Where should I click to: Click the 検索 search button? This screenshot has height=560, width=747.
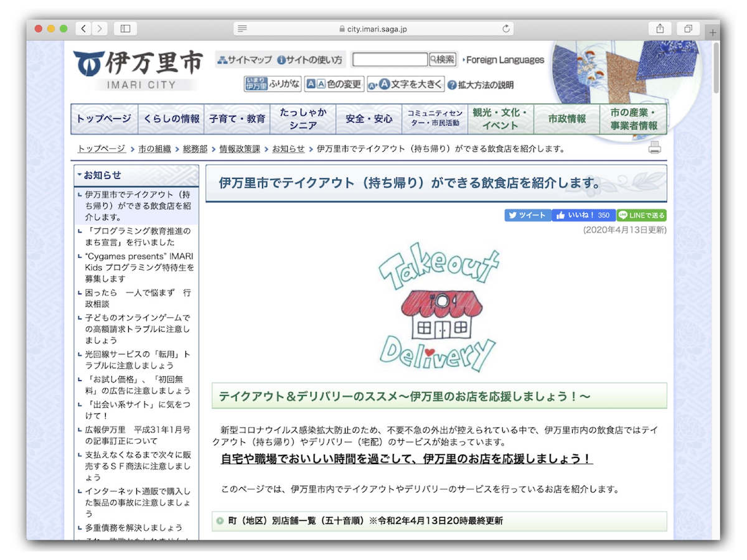(443, 60)
